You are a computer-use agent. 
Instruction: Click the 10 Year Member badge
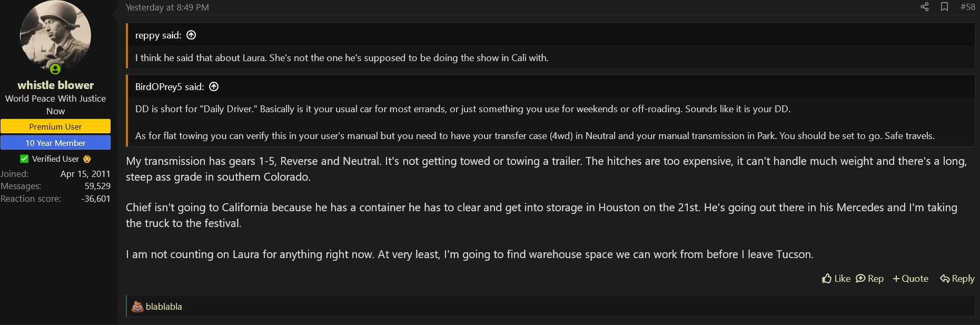(x=55, y=143)
